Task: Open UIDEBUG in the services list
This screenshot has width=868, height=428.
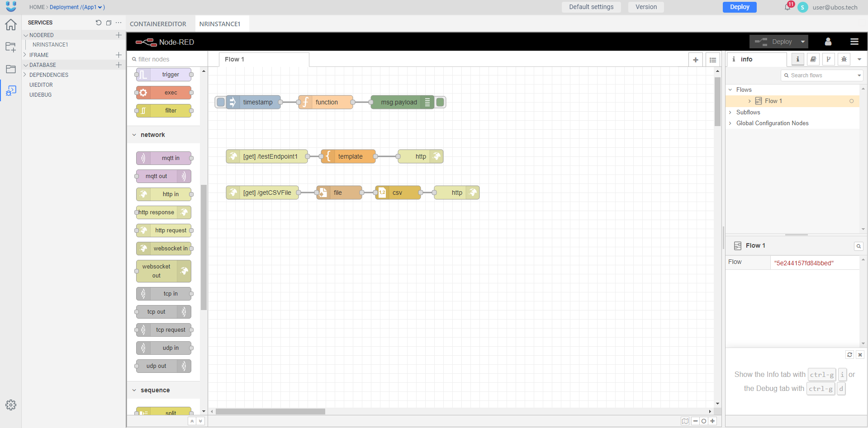Action: (x=41, y=95)
